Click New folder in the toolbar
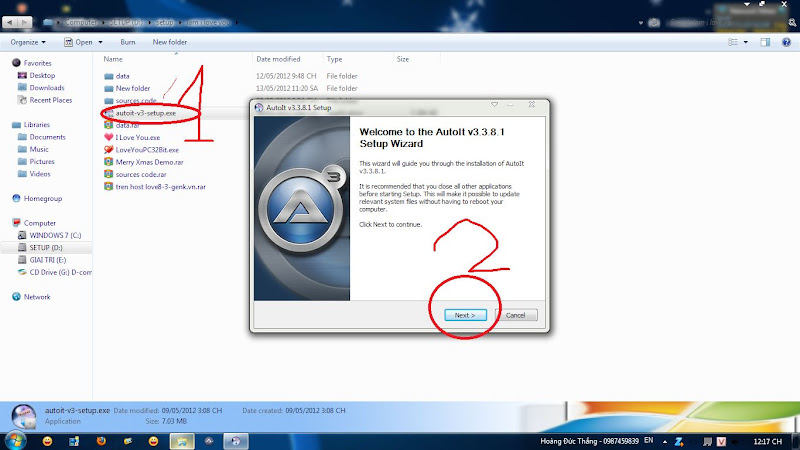The image size is (800, 450). tap(169, 42)
